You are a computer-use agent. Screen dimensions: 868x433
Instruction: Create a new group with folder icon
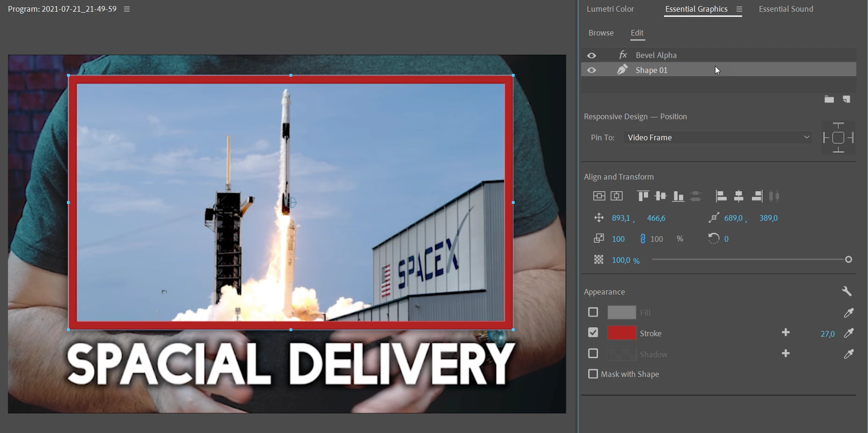829,99
